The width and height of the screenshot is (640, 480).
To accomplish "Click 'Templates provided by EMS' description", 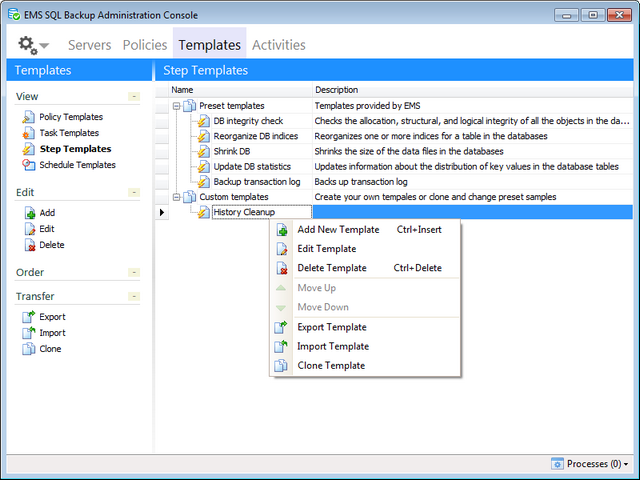I will 367,106.
